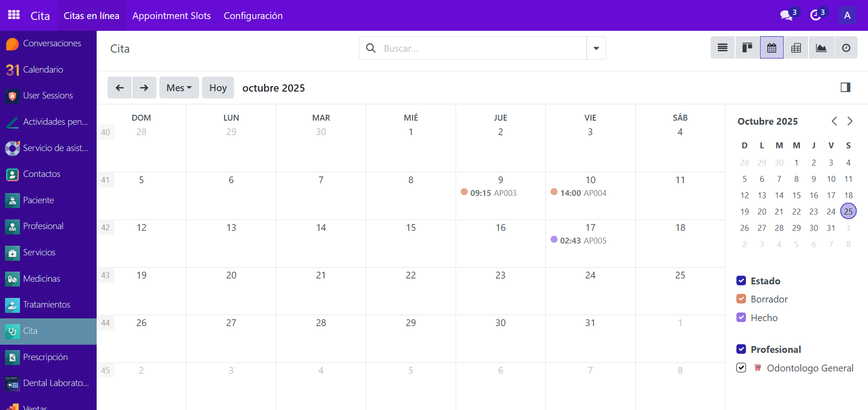
Task: Open the apps grid menu
Action: [x=13, y=15]
